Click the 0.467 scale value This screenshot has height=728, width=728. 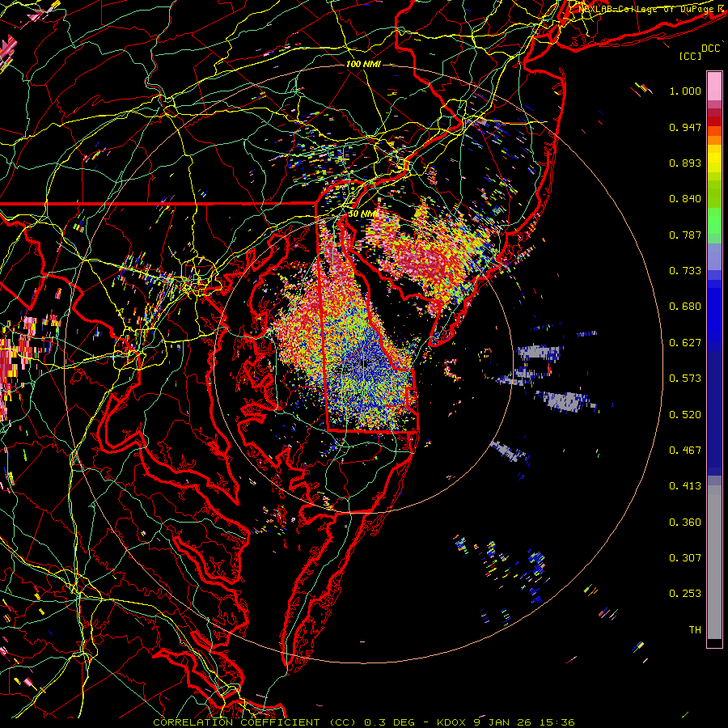pyautogui.click(x=685, y=451)
